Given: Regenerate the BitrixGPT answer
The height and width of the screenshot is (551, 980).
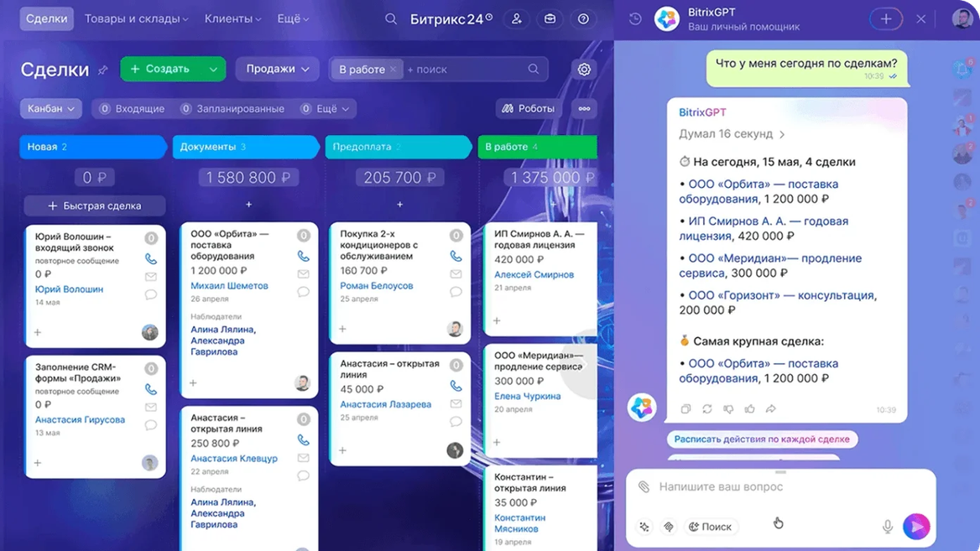Looking at the screenshot, I should click(706, 408).
